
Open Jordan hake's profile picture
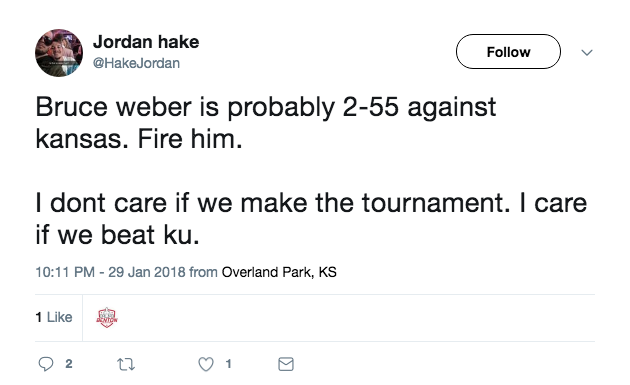[59, 53]
